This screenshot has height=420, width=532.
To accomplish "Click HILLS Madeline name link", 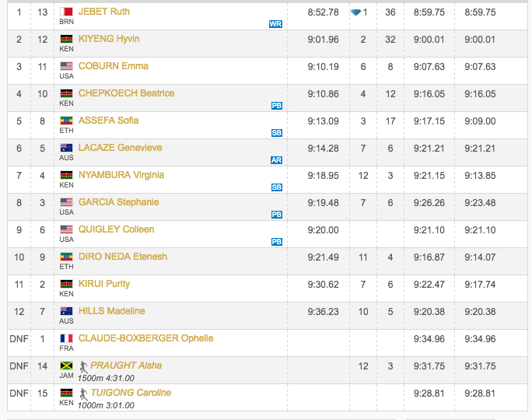I will pyautogui.click(x=112, y=311).
